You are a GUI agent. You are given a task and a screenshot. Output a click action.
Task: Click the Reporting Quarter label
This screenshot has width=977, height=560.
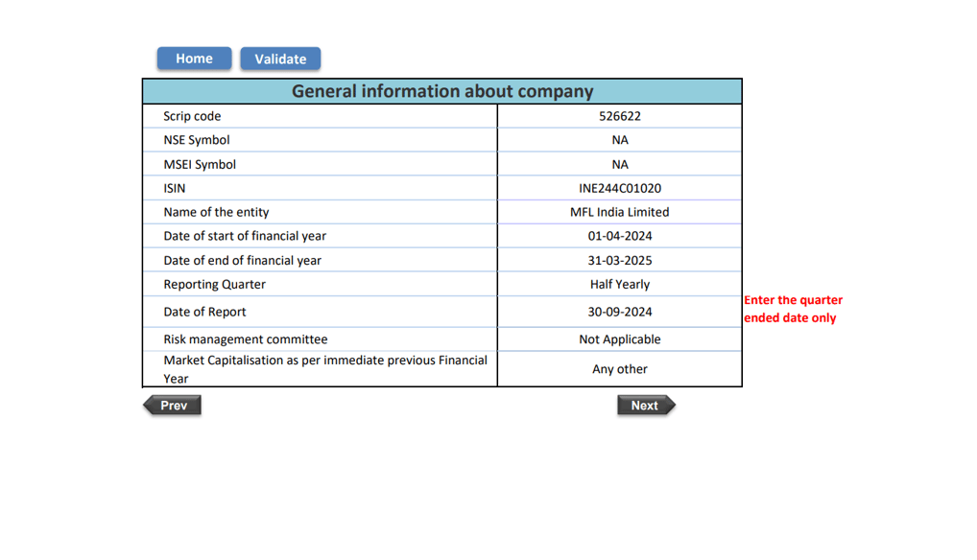(x=214, y=285)
